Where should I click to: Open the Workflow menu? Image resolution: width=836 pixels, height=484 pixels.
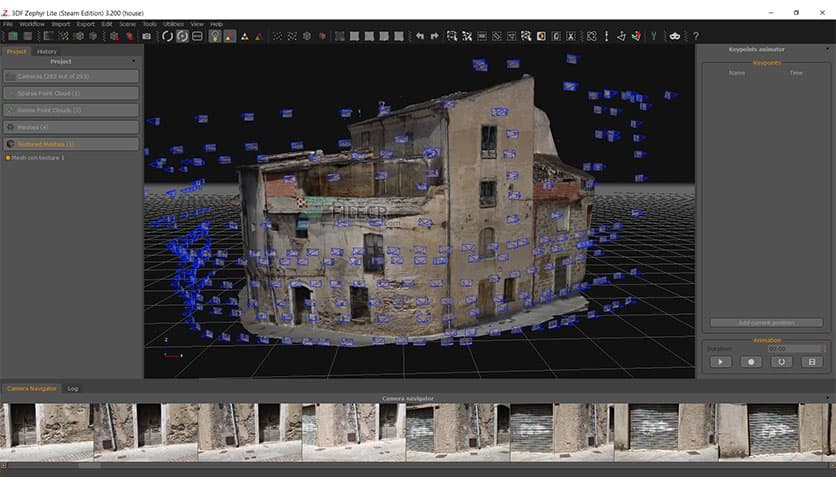[x=31, y=24]
